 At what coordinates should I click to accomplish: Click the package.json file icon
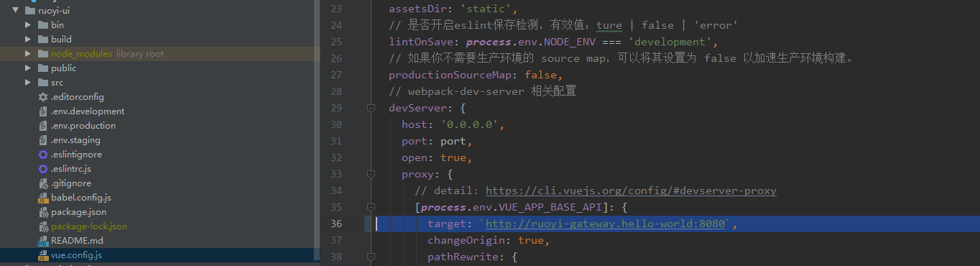coord(43,212)
